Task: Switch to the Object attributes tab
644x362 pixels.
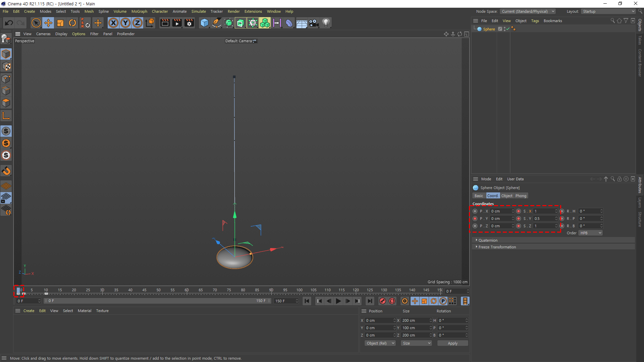Action: click(506, 196)
